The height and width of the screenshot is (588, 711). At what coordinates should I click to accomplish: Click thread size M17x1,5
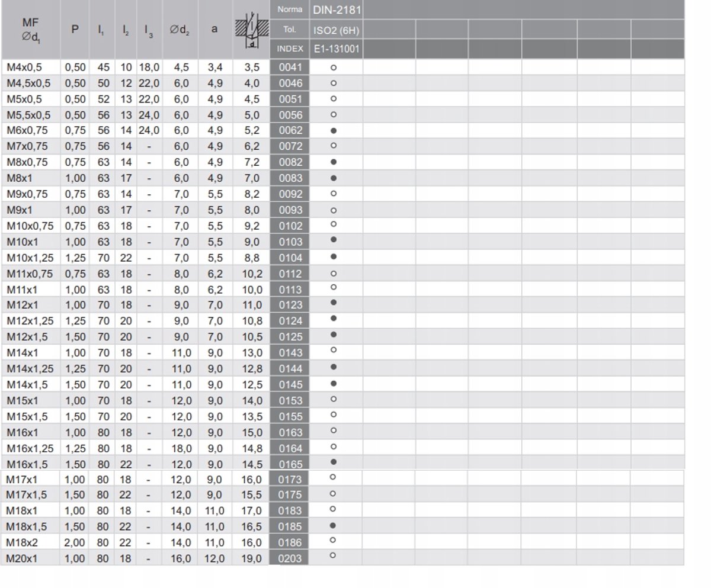[x=26, y=494]
